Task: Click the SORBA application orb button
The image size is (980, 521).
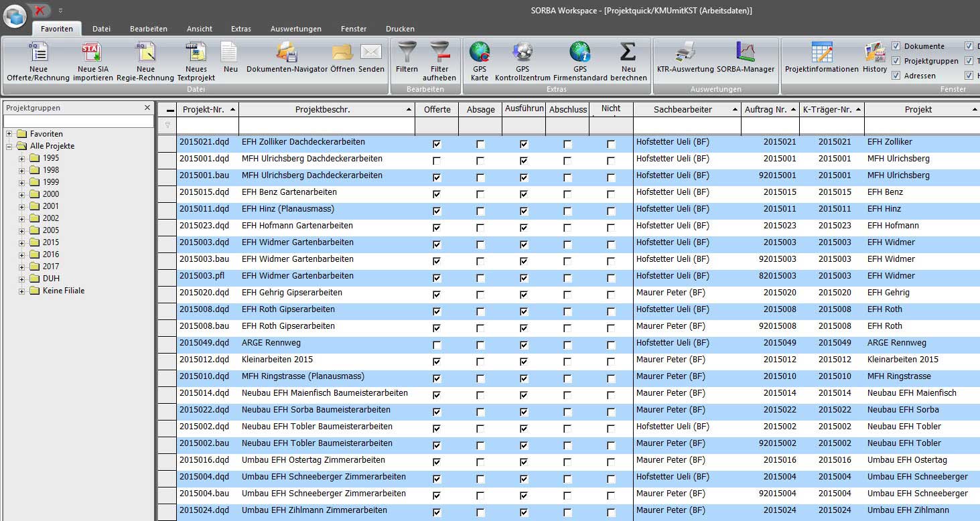Action: coord(15,16)
